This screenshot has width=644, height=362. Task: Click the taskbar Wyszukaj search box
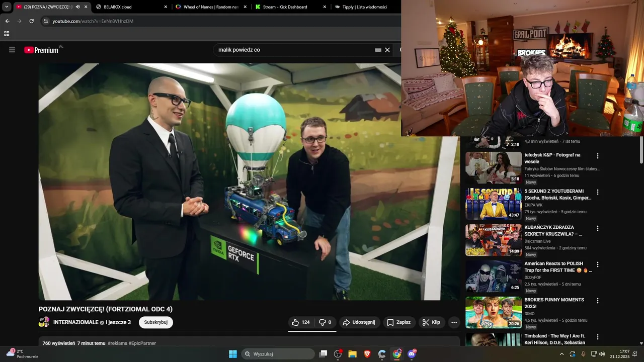click(x=278, y=354)
